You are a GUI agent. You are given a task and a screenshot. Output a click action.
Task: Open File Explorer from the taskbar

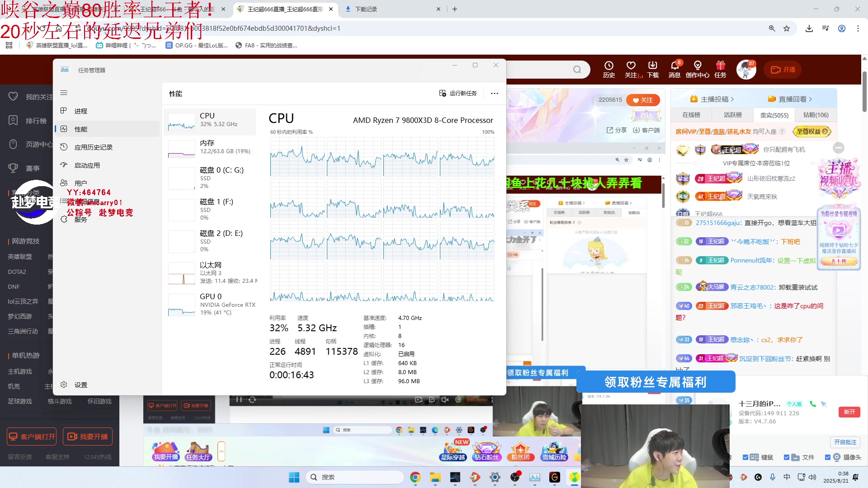[x=435, y=477]
